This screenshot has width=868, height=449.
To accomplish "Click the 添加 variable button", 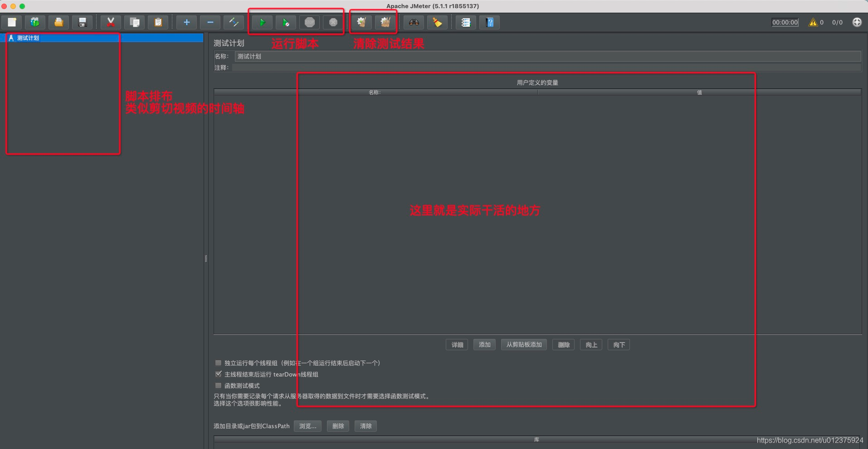I will pos(484,345).
